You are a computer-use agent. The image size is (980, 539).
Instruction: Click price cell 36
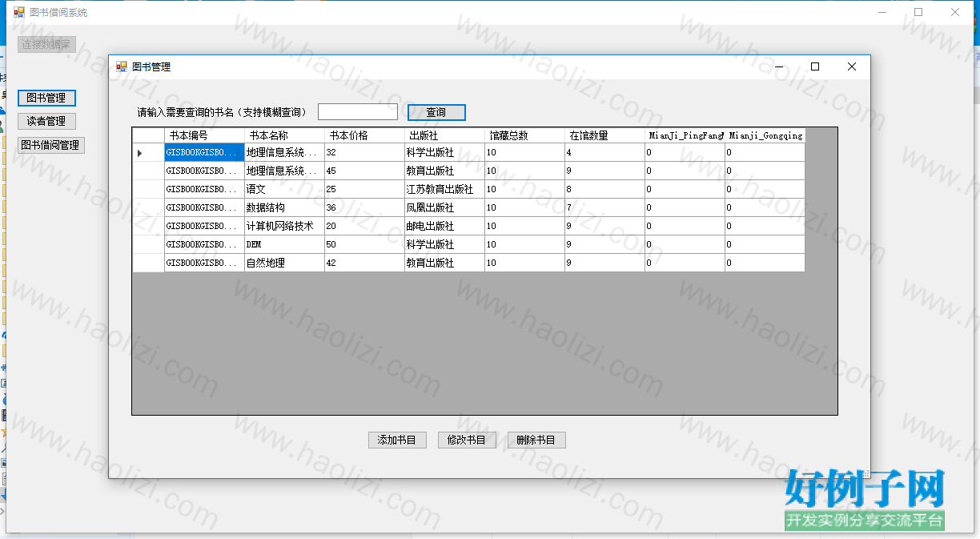point(364,207)
